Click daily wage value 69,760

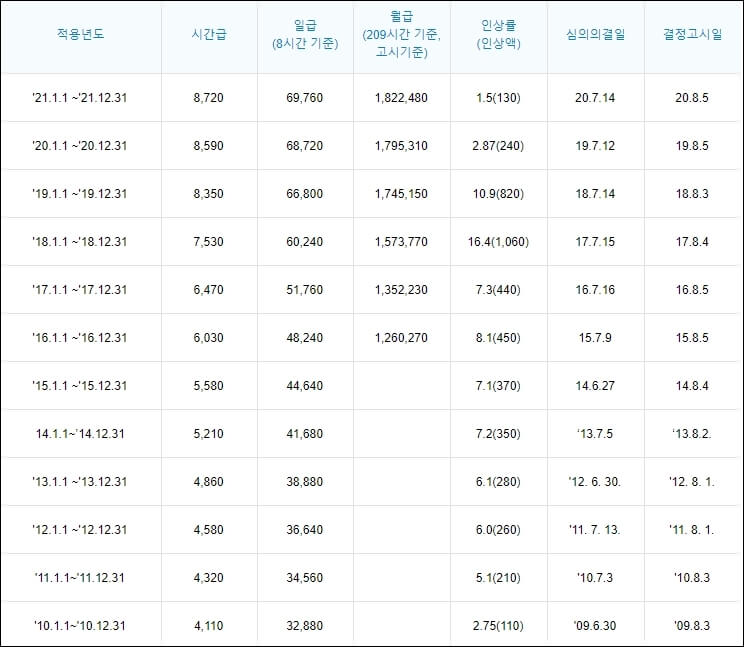click(x=305, y=98)
